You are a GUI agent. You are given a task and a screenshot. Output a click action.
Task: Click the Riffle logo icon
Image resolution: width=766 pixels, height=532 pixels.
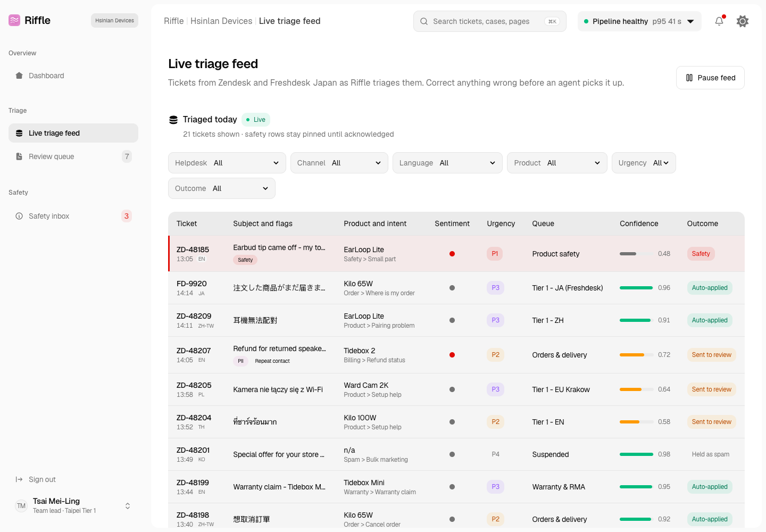(14, 20)
